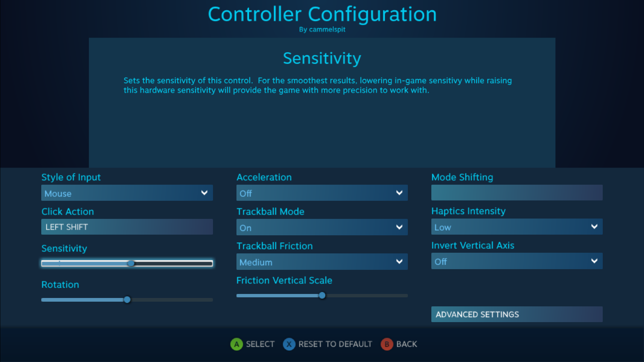Click the blue X Reset to Default icon

pos(289,344)
